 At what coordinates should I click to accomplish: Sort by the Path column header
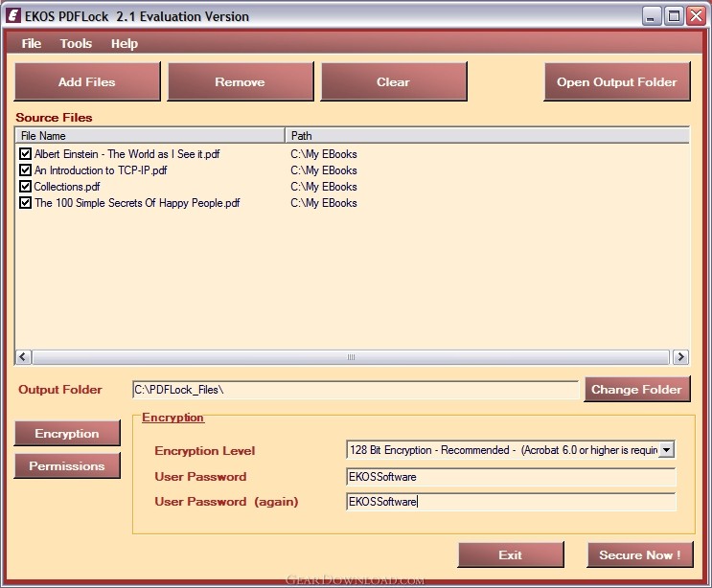(487, 136)
